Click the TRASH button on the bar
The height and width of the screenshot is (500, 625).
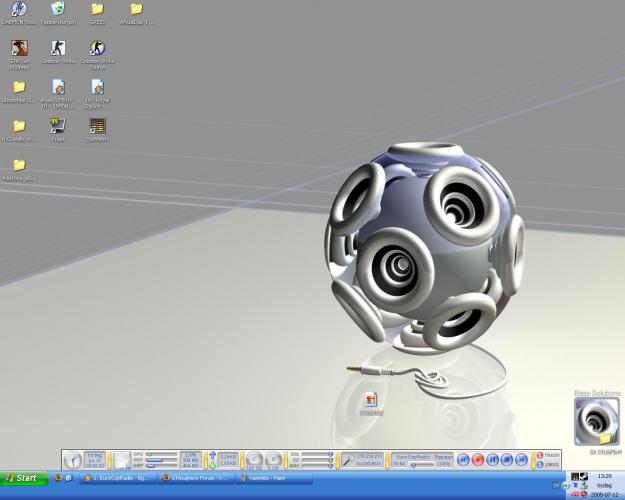(547, 455)
